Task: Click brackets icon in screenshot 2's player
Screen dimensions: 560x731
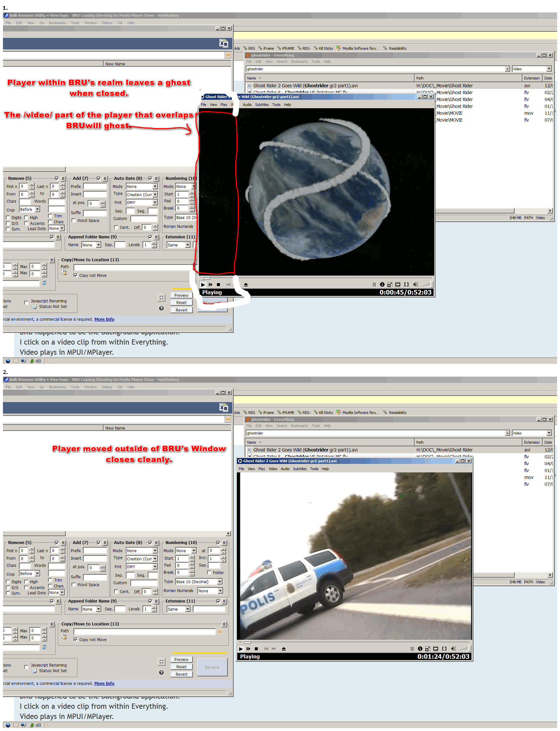Action: pyautogui.click(x=444, y=649)
